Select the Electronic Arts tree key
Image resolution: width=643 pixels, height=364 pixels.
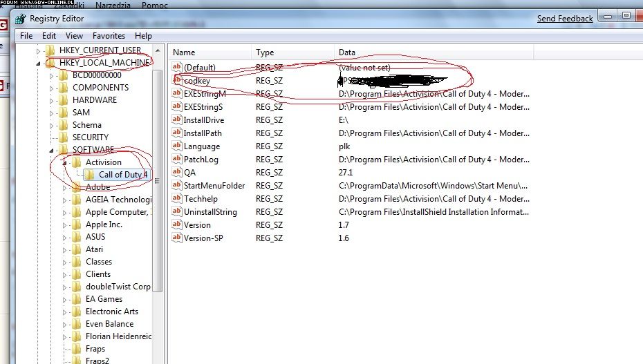pos(112,312)
